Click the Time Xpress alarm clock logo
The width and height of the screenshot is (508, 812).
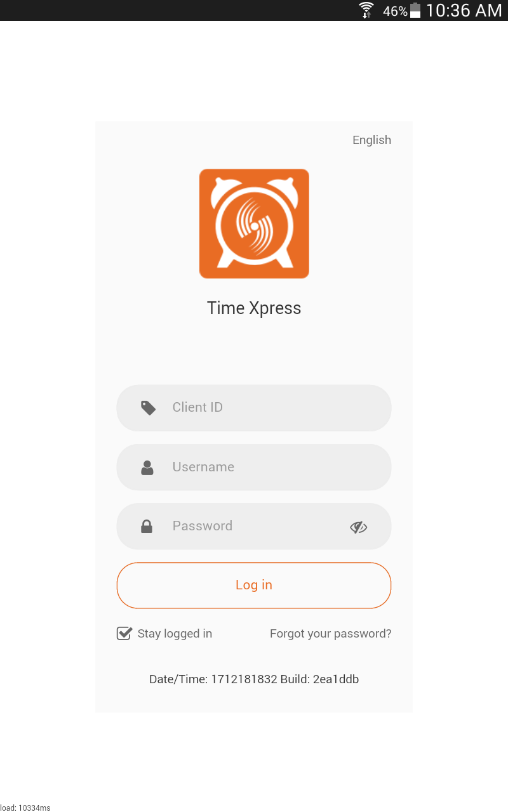pos(254,223)
